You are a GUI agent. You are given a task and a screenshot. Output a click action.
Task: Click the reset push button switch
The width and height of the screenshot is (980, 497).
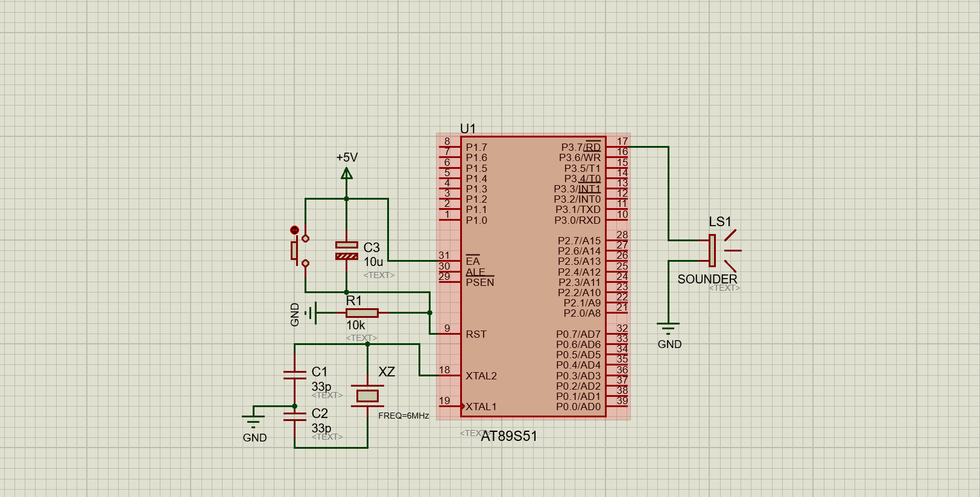click(300, 249)
